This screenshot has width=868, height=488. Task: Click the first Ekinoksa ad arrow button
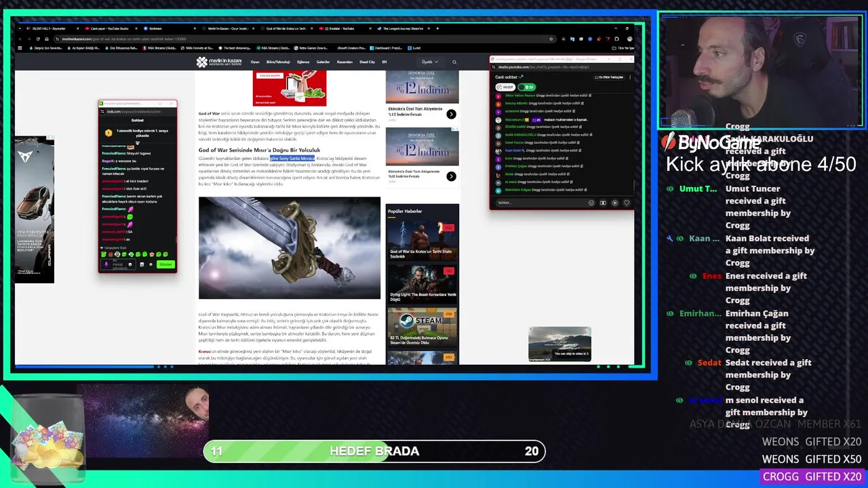[451, 114]
